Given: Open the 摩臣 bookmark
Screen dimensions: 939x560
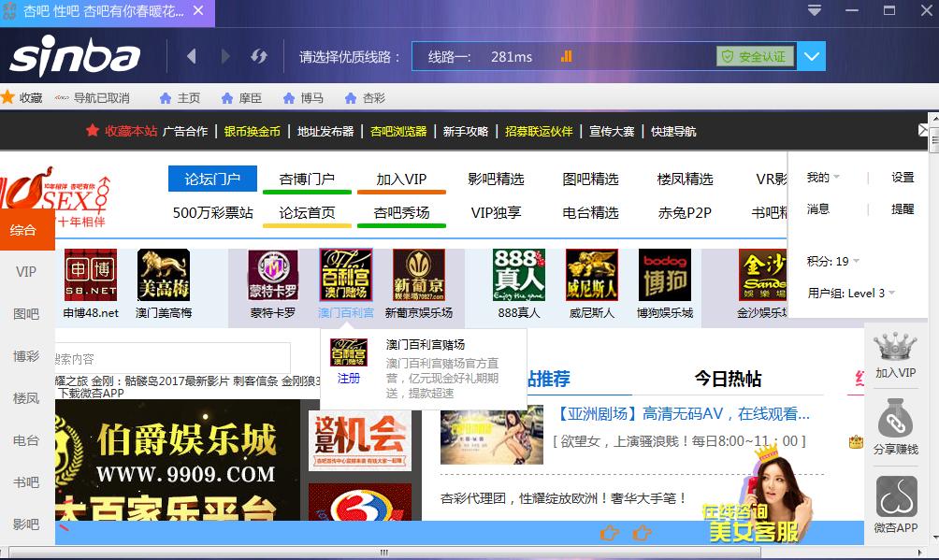Looking at the screenshot, I should coord(241,97).
